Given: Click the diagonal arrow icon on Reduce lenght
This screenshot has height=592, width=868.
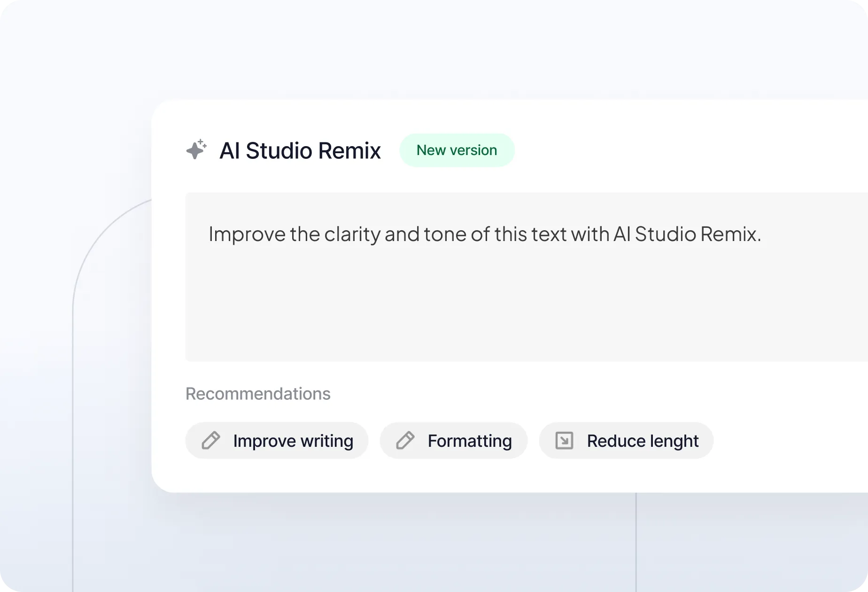Looking at the screenshot, I should (565, 440).
